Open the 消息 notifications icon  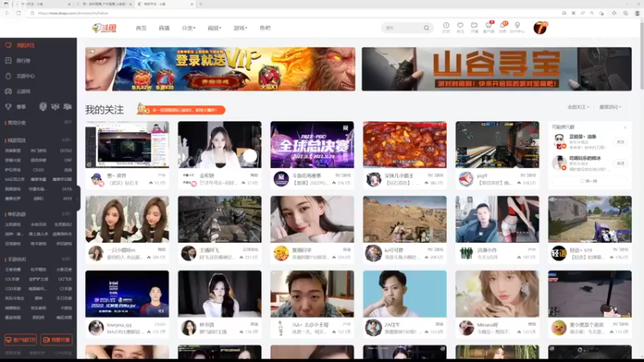click(502, 27)
